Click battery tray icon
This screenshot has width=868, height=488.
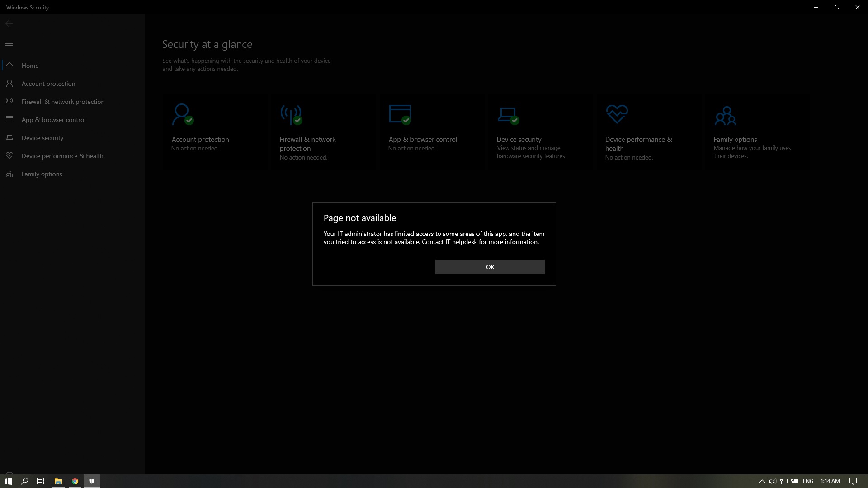(x=795, y=481)
